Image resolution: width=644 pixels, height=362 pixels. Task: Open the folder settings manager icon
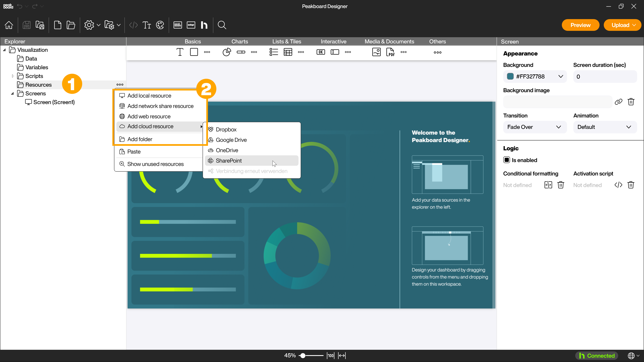[109, 25]
